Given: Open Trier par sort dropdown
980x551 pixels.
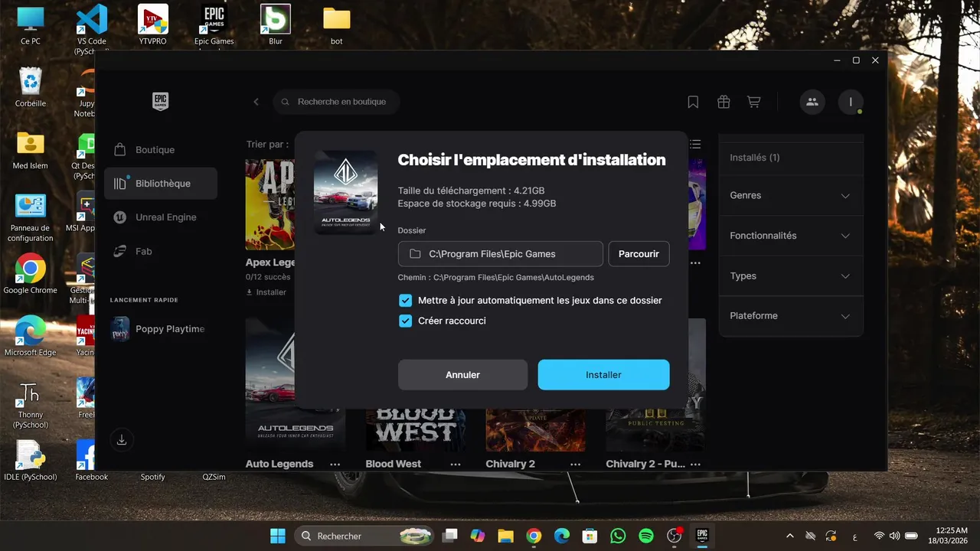Looking at the screenshot, I should coord(268,144).
